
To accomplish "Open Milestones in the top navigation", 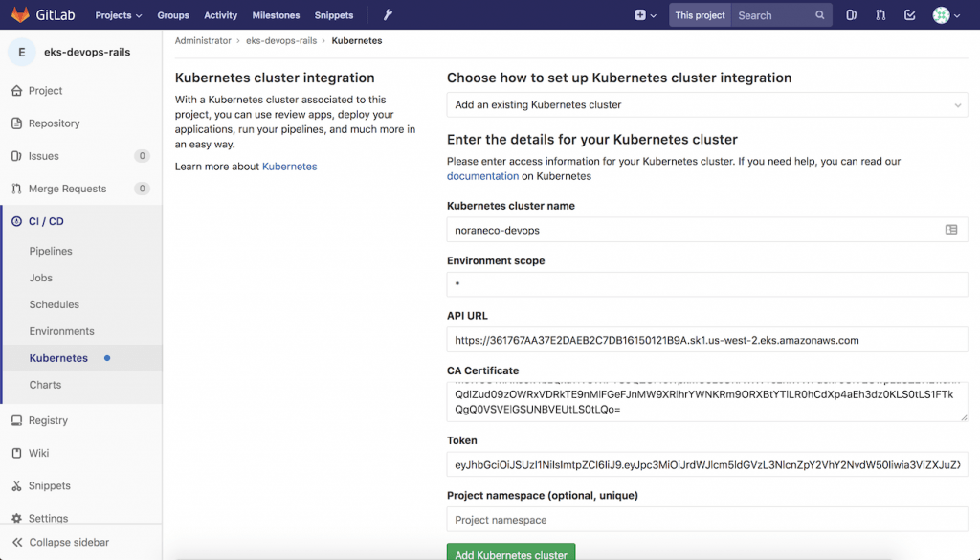I will click(276, 15).
